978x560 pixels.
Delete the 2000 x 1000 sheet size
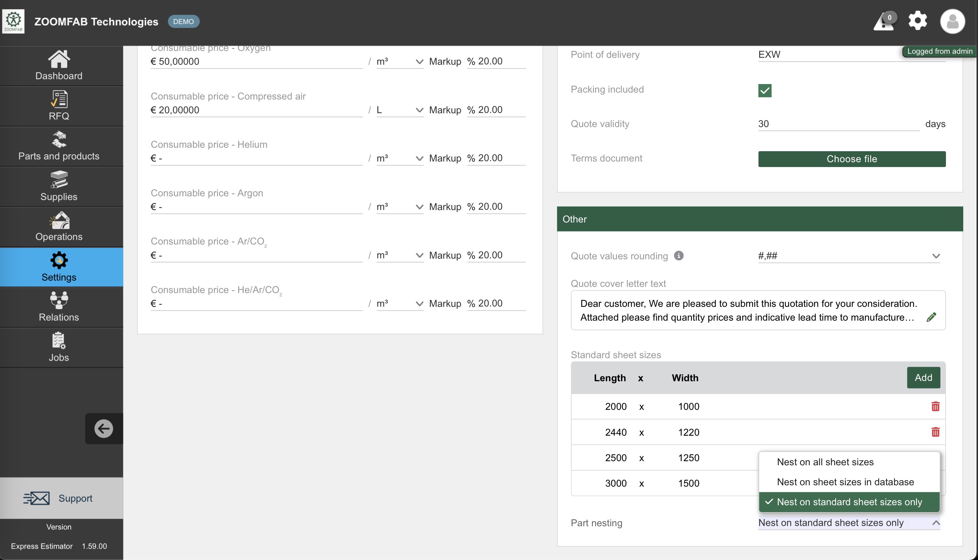tap(935, 406)
